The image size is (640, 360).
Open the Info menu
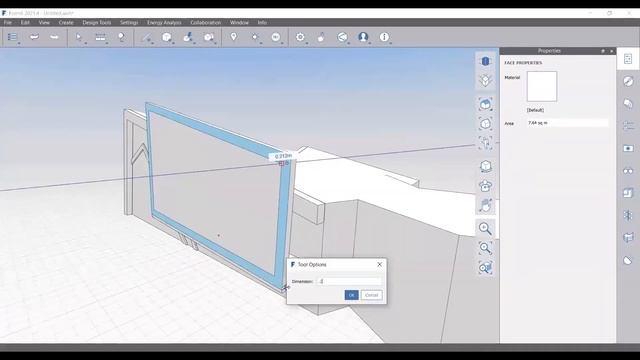262,22
